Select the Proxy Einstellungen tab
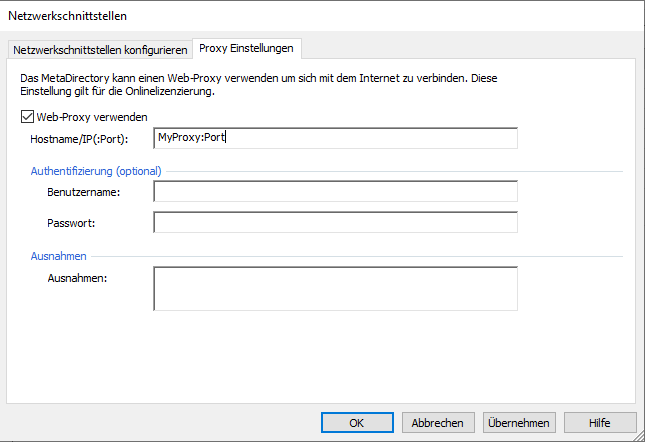The width and height of the screenshot is (645, 442). (247, 49)
